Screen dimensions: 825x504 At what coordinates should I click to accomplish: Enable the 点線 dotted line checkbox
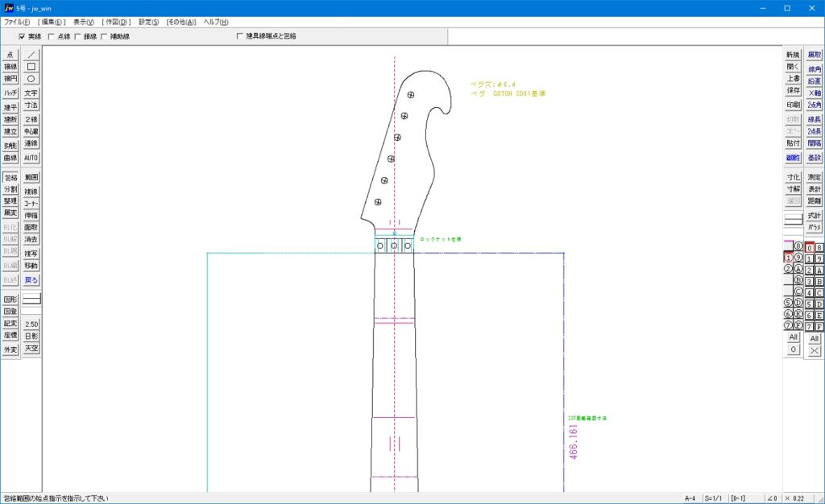coord(52,36)
